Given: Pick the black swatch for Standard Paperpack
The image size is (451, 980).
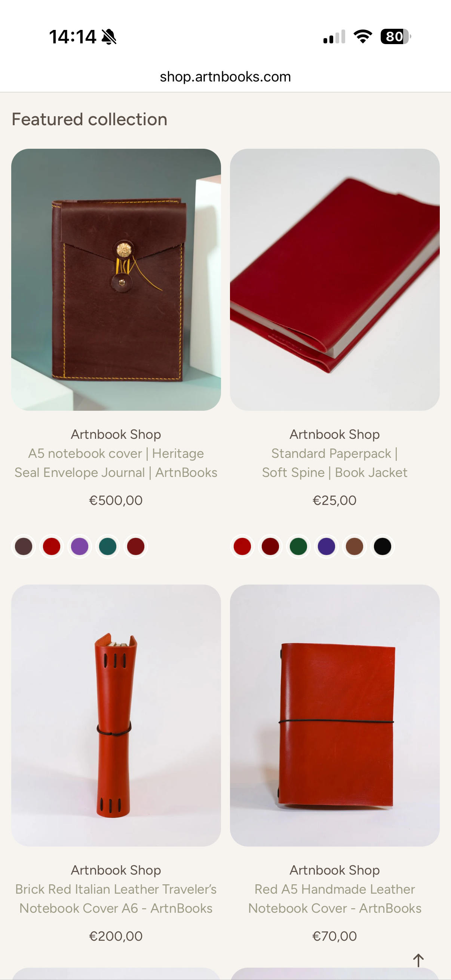Looking at the screenshot, I should (x=383, y=547).
